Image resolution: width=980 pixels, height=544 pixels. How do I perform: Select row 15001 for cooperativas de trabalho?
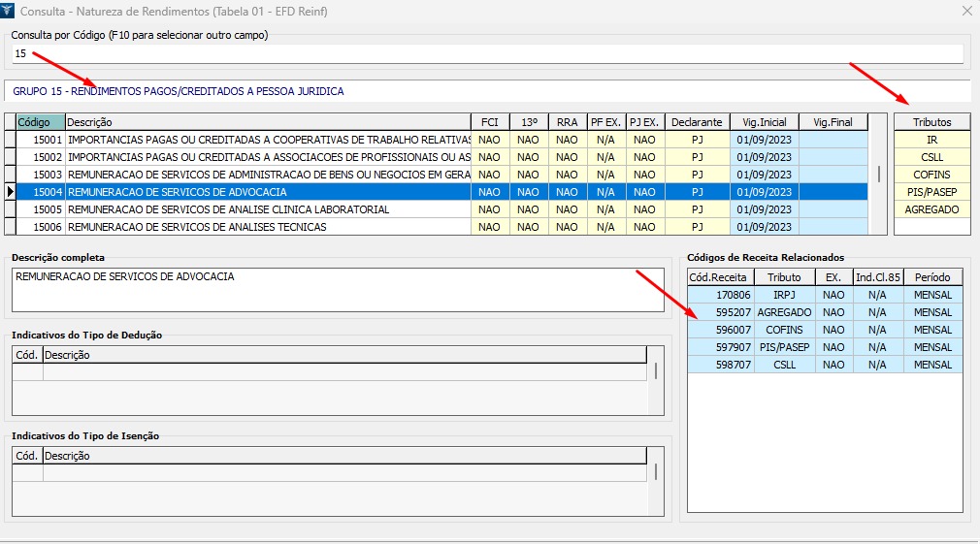point(267,140)
